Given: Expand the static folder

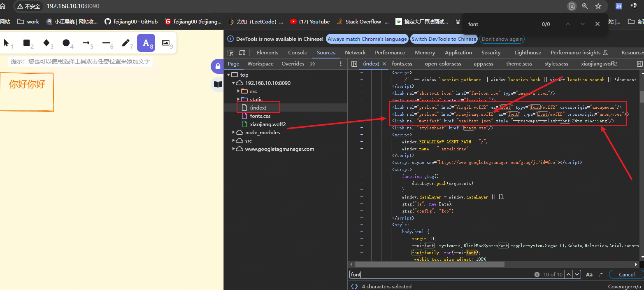Looking at the screenshot, I should click(x=238, y=99).
